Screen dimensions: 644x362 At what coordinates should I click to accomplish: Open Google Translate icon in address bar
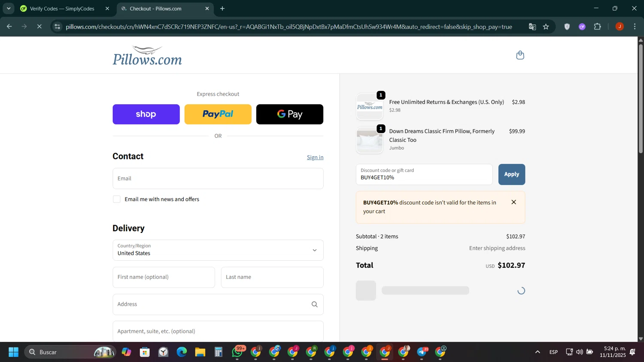[532, 27]
